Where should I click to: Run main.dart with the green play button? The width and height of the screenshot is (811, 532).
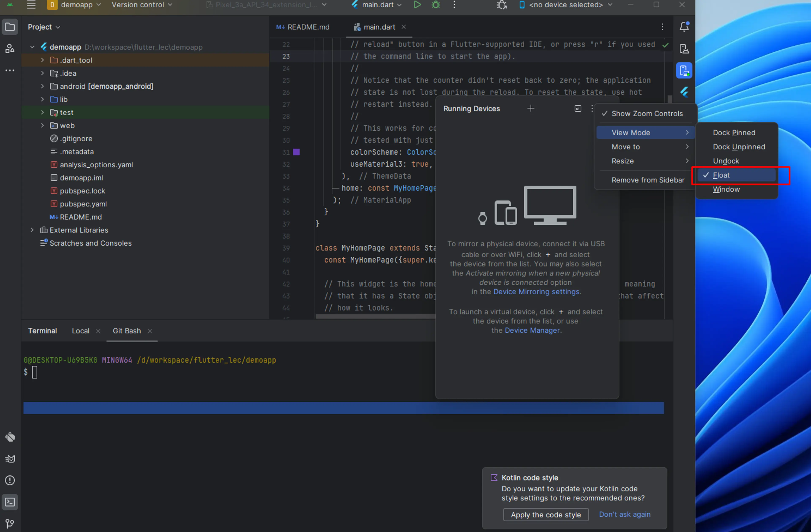[x=417, y=5]
